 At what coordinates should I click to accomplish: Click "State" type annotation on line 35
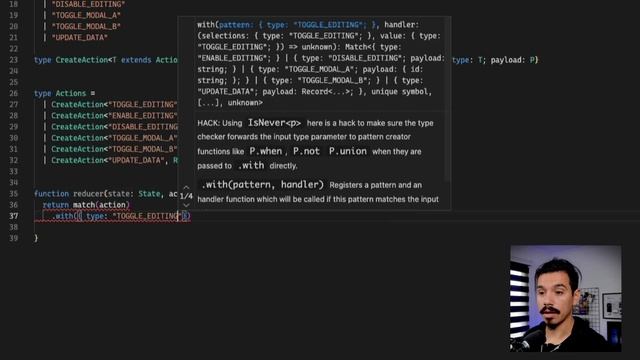(x=149, y=193)
